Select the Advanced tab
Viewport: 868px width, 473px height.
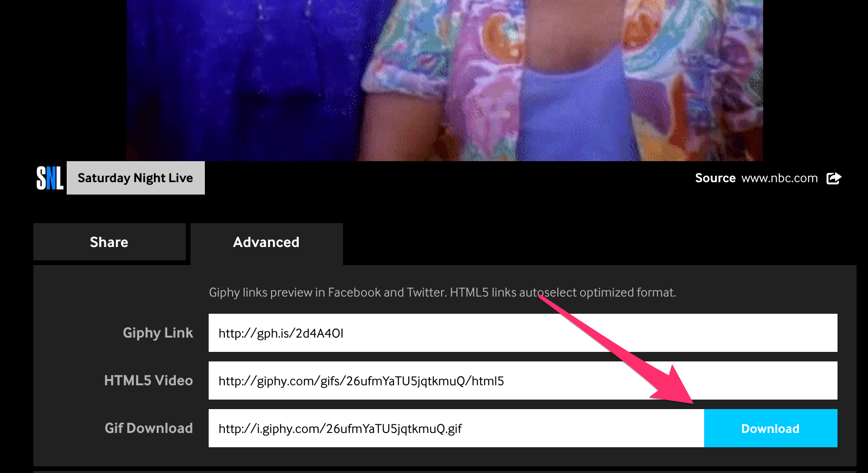pyautogui.click(x=267, y=243)
